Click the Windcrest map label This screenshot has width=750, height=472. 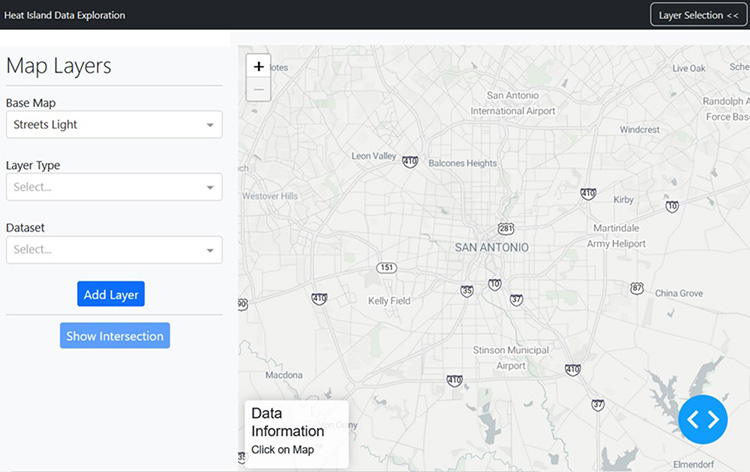pos(640,130)
